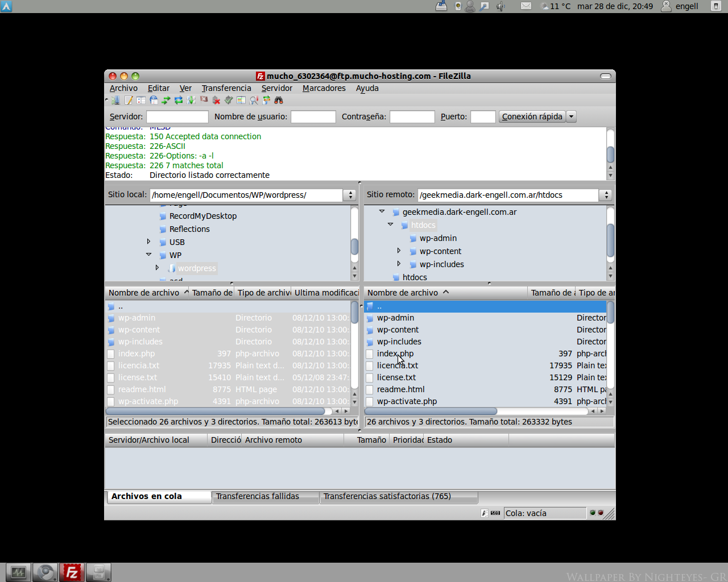728x582 pixels.
Task: Toggle the message log display icon
Action: pyautogui.click(x=129, y=100)
